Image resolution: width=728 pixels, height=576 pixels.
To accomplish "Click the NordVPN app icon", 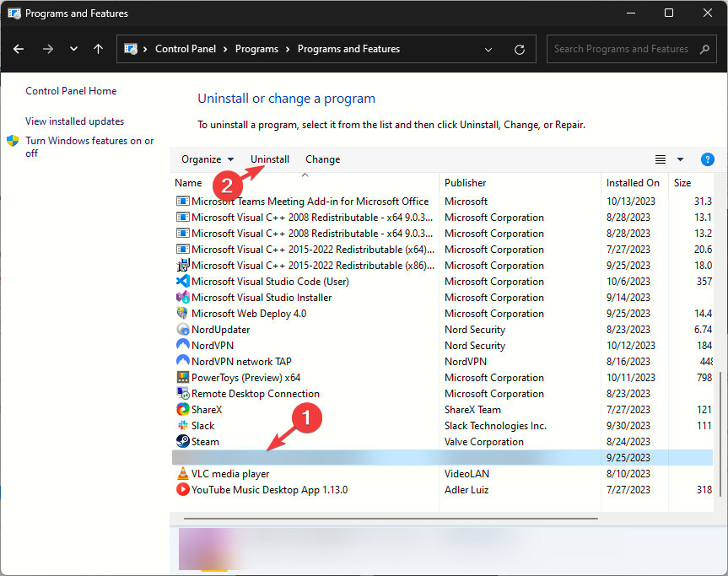I will tap(183, 345).
